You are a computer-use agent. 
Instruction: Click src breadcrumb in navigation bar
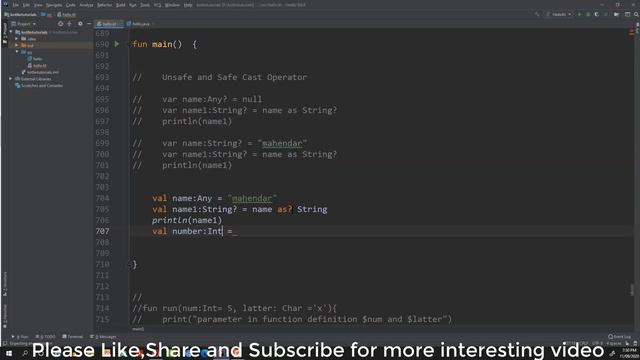pyautogui.click(x=46, y=14)
